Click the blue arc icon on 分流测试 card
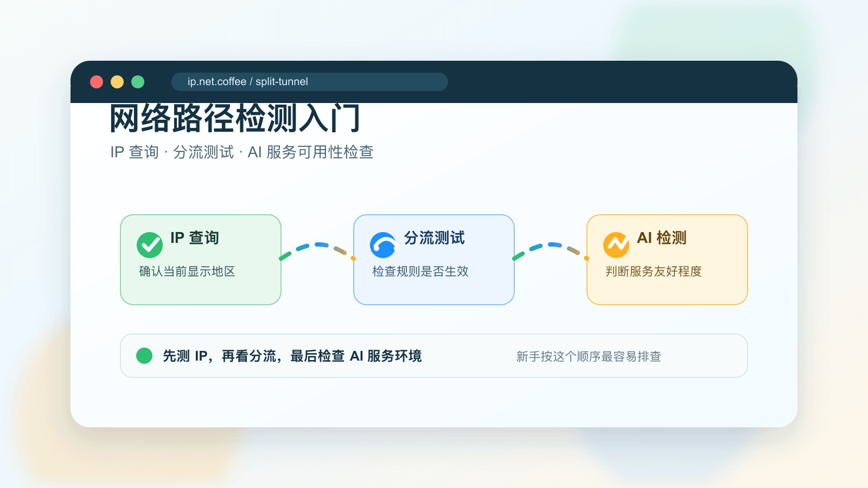This screenshot has height=488, width=868. [383, 245]
